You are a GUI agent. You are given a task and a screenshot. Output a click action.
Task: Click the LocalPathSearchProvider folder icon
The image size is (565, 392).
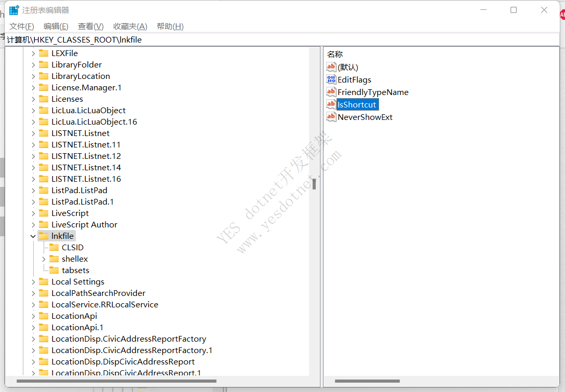pyautogui.click(x=44, y=293)
